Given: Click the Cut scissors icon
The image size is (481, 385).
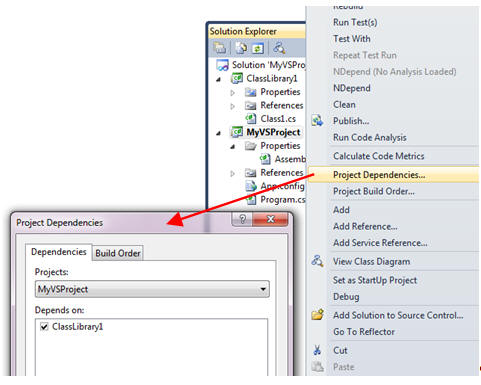Looking at the screenshot, I should (317, 350).
